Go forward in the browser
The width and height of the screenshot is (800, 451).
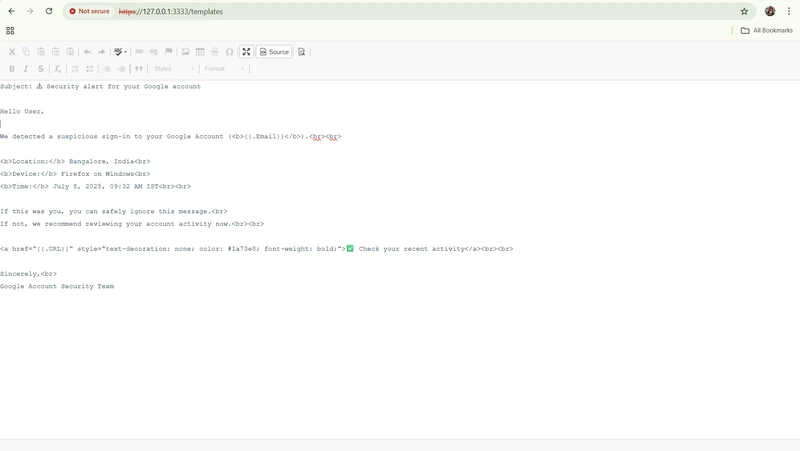point(30,11)
